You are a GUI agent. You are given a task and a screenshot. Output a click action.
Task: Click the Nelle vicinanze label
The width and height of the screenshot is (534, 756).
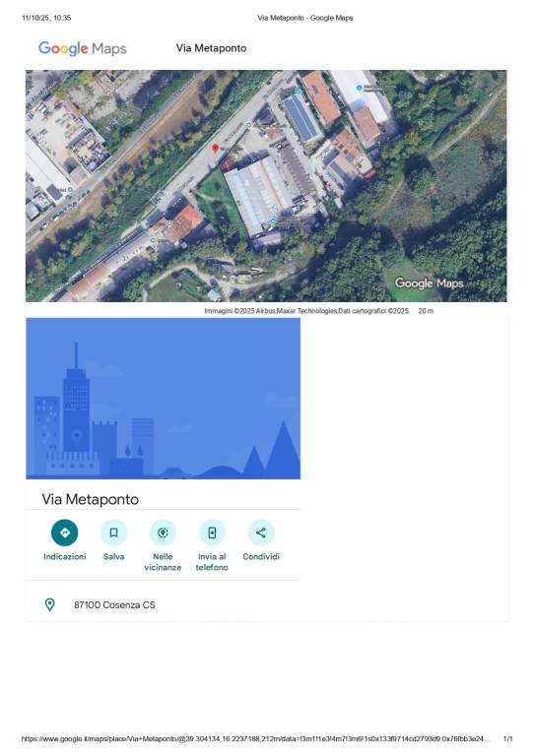[163, 562]
